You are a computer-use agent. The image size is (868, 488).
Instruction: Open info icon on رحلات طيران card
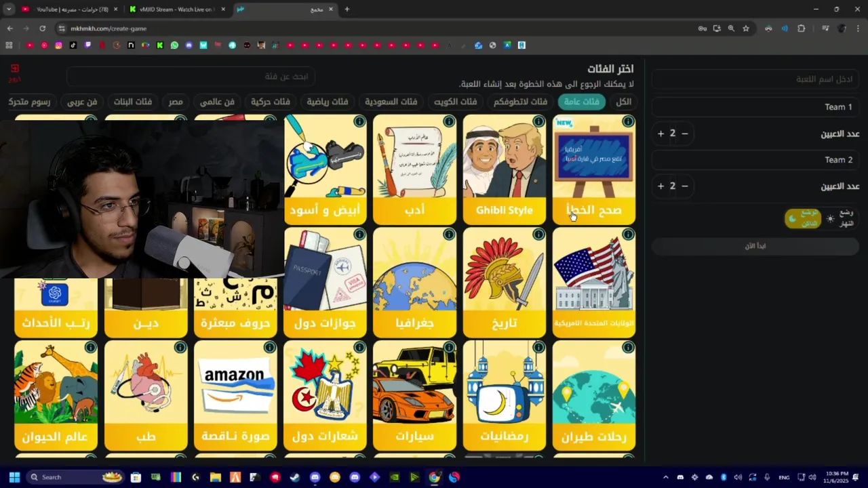click(628, 347)
